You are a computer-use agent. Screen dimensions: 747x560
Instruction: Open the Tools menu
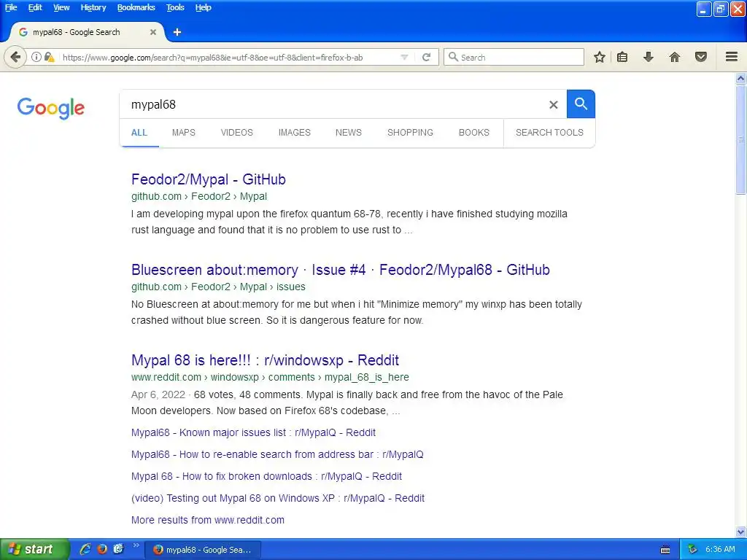175,7
